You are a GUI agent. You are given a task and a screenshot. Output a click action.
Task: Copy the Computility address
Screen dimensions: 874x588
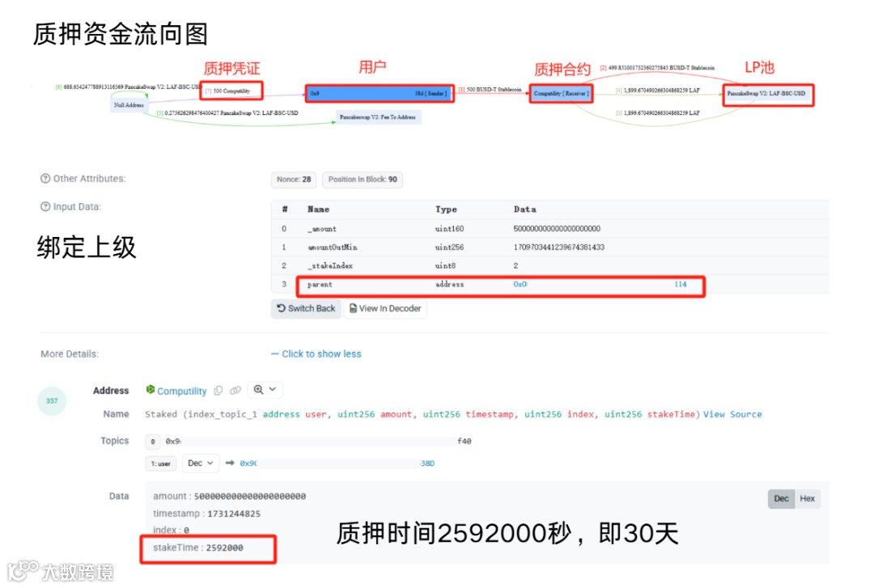click(x=218, y=391)
